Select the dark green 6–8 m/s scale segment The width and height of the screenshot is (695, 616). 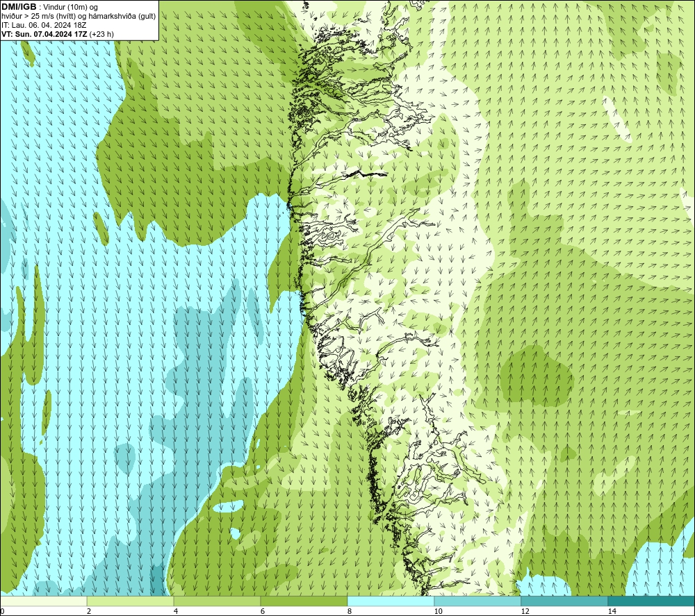point(304,601)
